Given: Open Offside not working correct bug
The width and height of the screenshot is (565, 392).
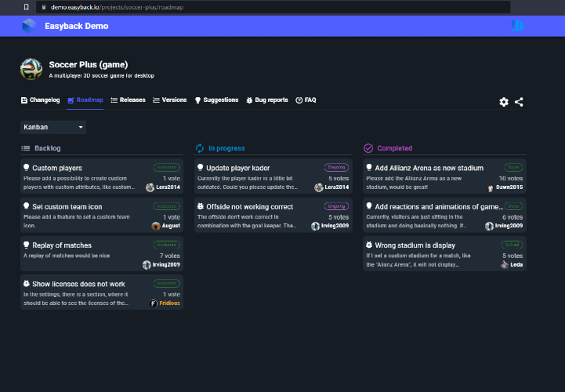Looking at the screenshot, I should 250,207.
